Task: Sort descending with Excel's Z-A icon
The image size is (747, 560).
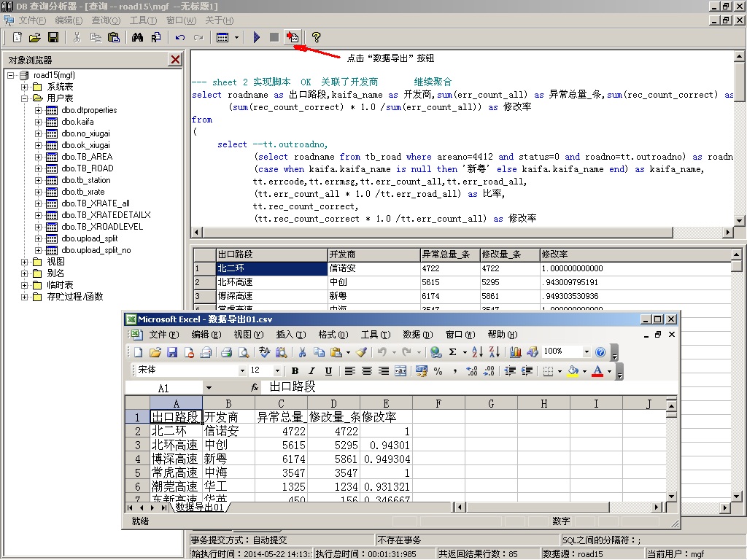Action: 495,352
